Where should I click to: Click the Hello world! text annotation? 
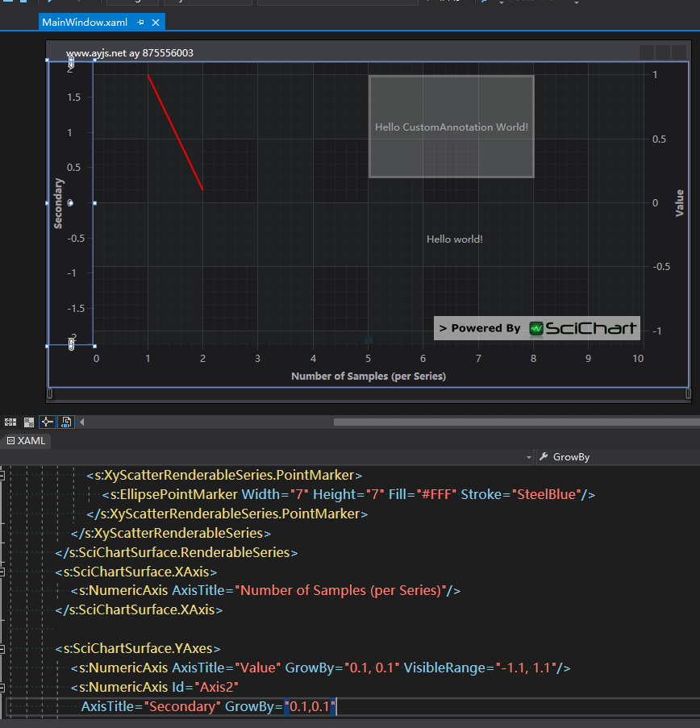pyautogui.click(x=454, y=239)
